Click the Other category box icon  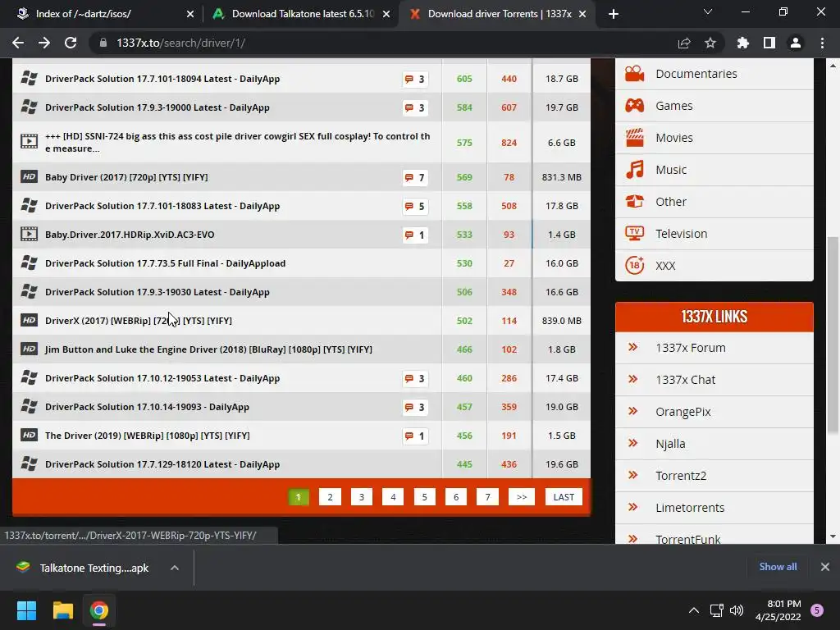pyautogui.click(x=635, y=202)
